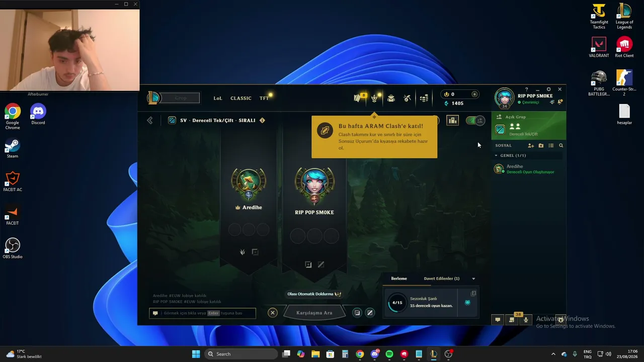Open the ranked stats podium icon
Image resolution: width=644 pixels, height=362 pixels.
click(x=453, y=121)
